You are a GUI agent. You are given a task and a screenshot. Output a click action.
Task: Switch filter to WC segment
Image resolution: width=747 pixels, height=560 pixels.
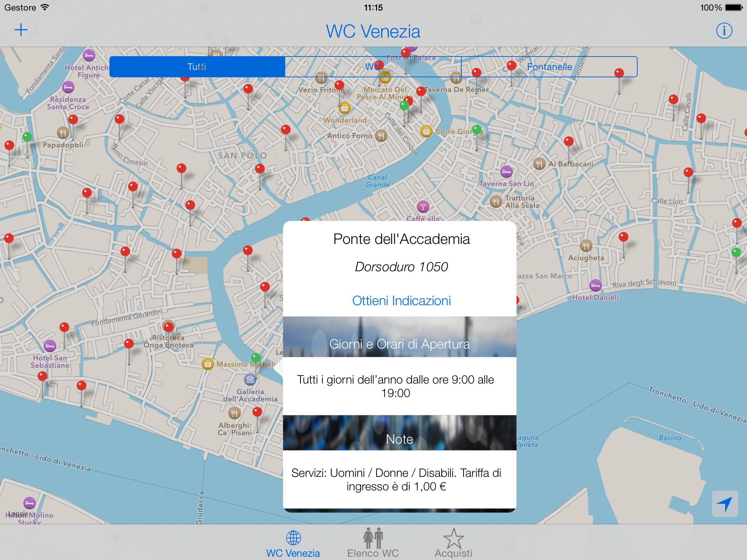[x=373, y=67]
